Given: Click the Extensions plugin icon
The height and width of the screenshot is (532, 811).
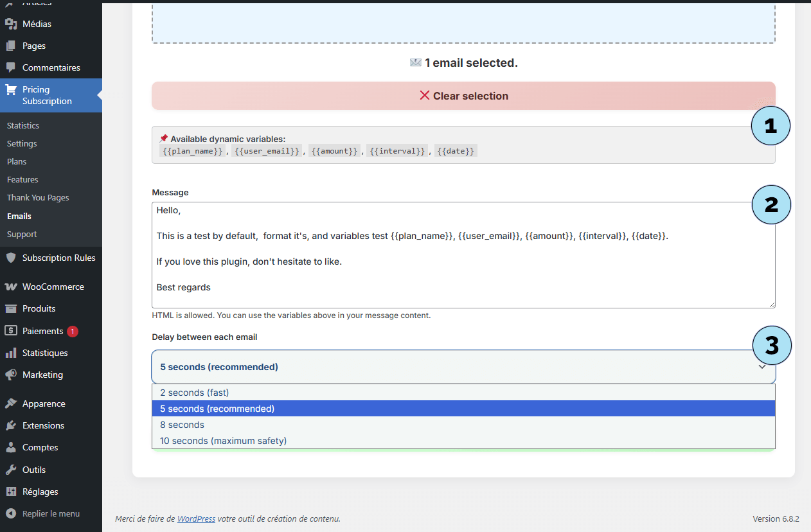Looking at the screenshot, I should 11,425.
